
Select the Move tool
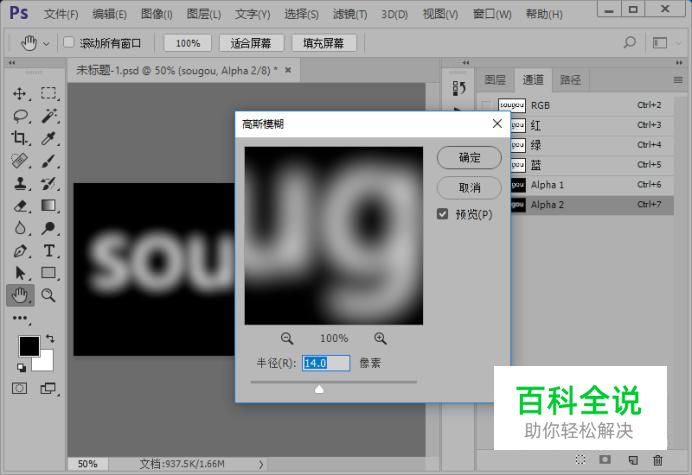[x=19, y=94]
